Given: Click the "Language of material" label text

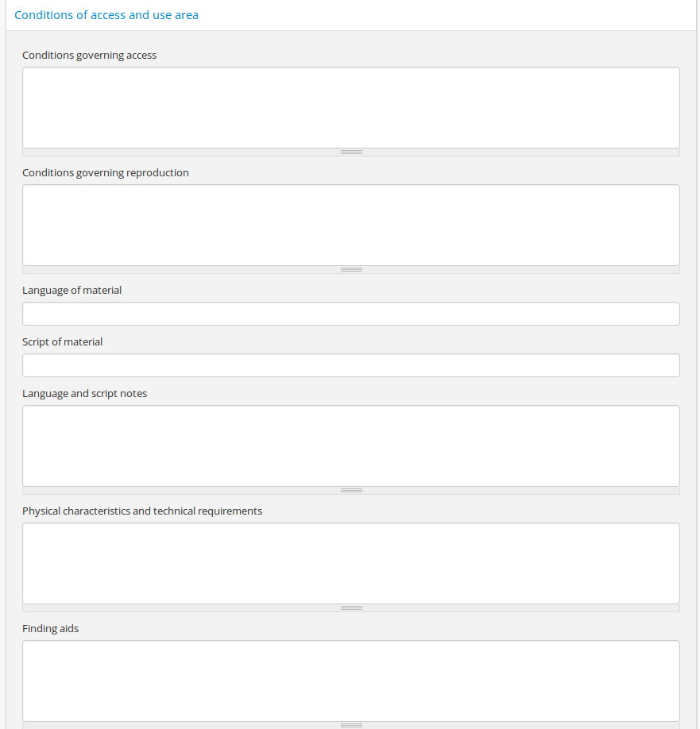Looking at the screenshot, I should 72,291.
